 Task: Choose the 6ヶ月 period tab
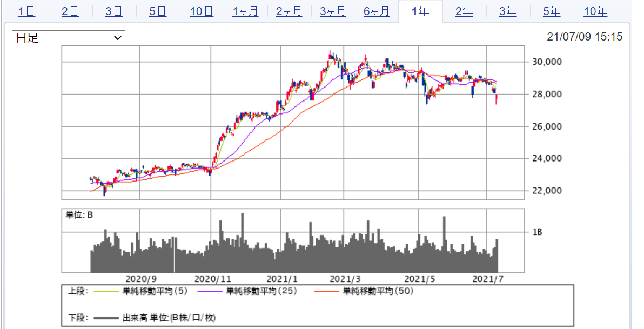(377, 11)
